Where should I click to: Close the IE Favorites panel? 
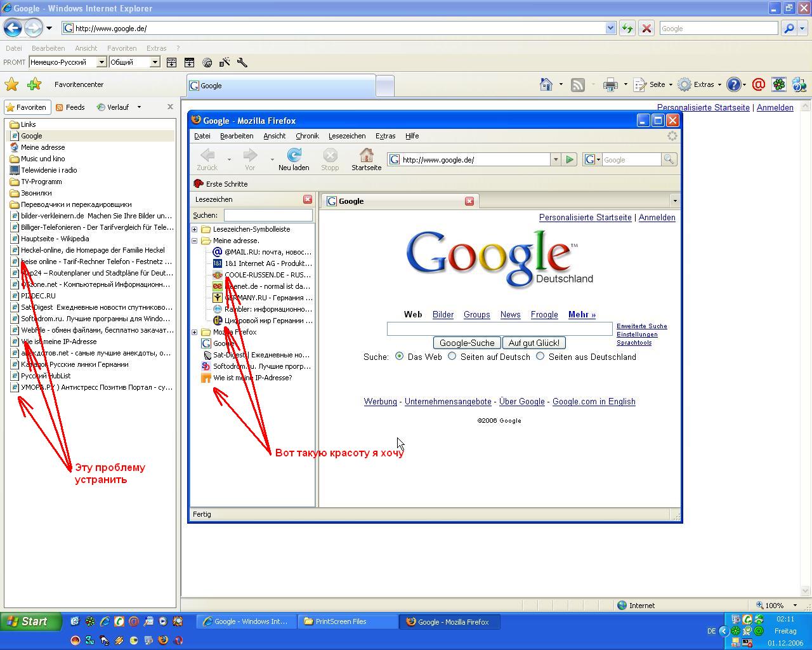pyautogui.click(x=170, y=107)
